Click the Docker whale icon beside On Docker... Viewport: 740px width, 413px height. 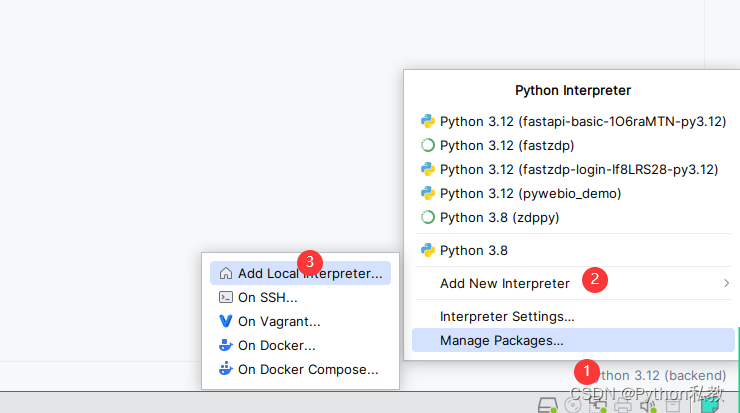(x=226, y=346)
